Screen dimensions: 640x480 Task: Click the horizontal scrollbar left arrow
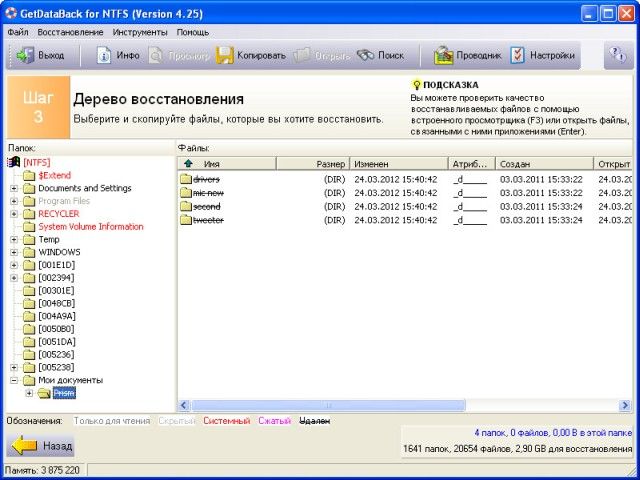(184, 405)
